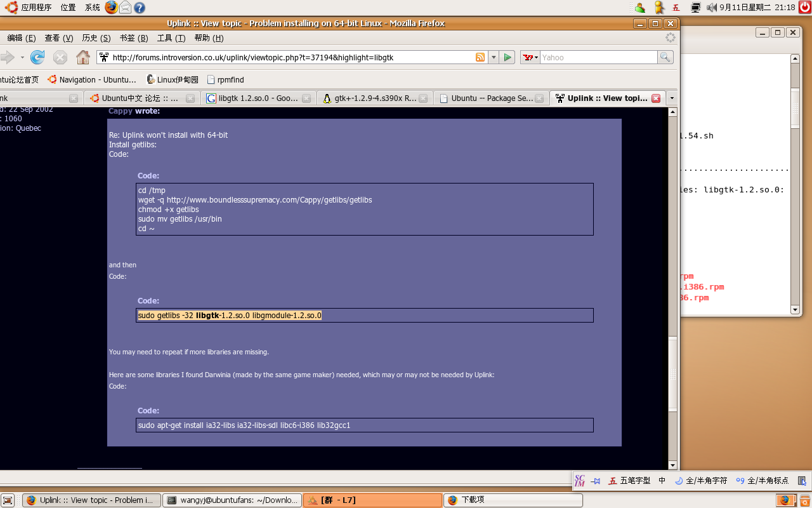Switch to the 下载项 downloads taskbar item

click(x=513, y=500)
